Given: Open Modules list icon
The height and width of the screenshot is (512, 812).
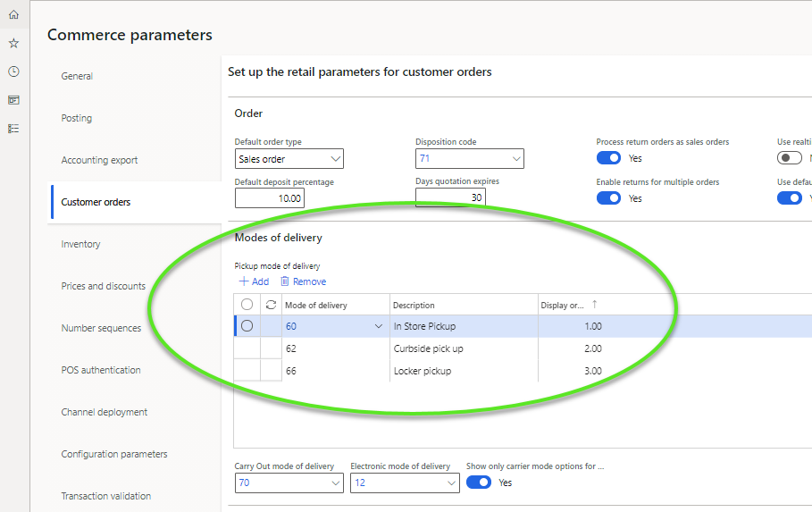Looking at the screenshot, I should coord(13,129).
